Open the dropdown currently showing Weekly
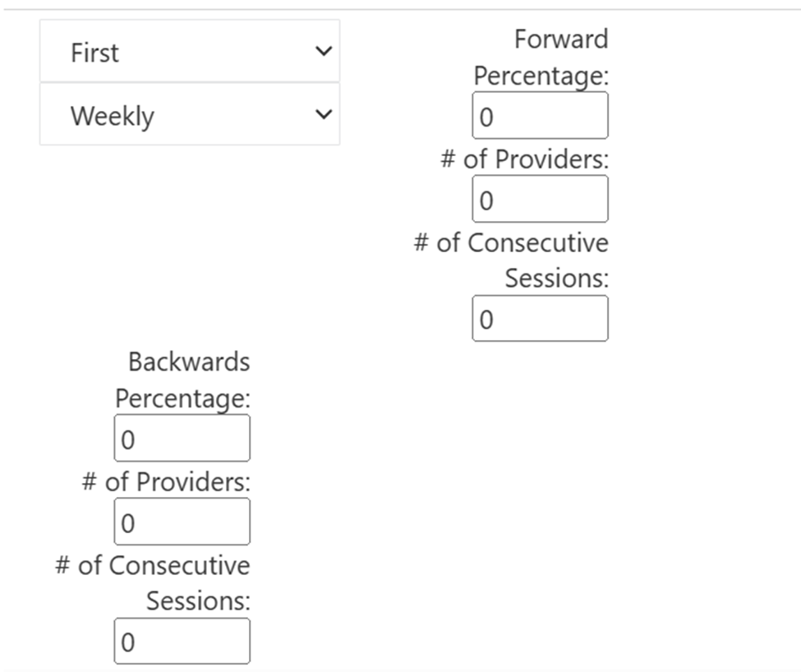 190,114
